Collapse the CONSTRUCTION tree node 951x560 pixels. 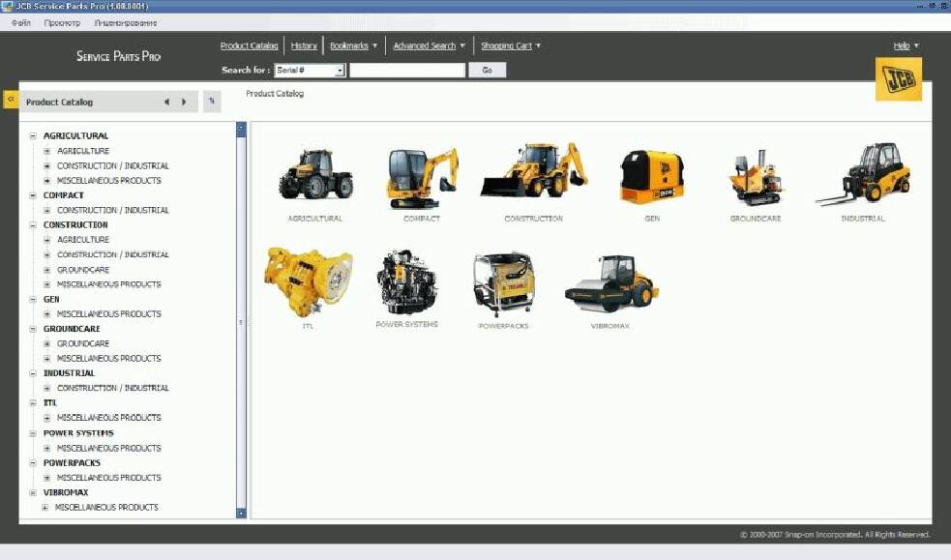33,224
